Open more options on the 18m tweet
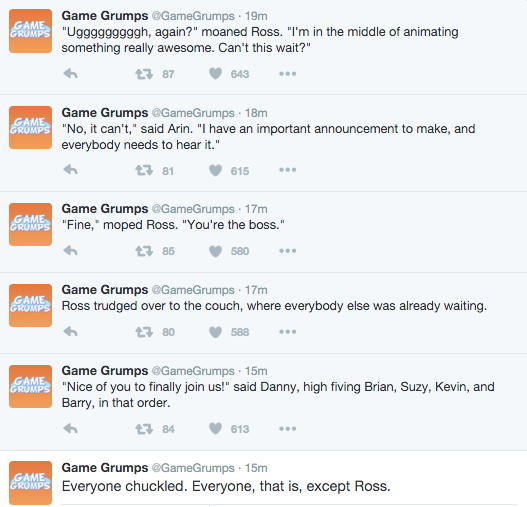 coord(288,170)
